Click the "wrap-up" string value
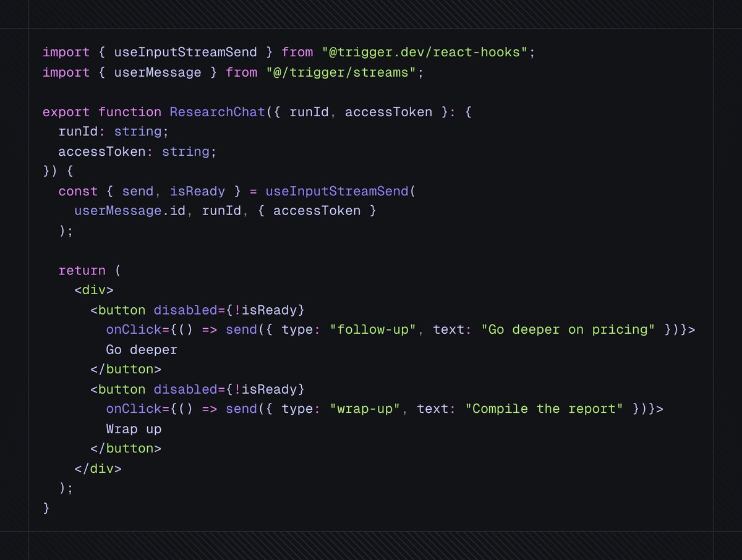 coord(365,409)
